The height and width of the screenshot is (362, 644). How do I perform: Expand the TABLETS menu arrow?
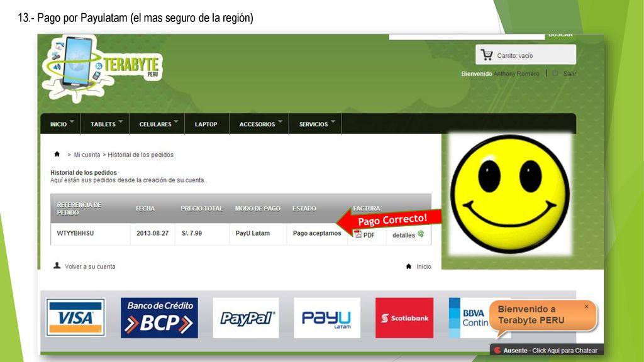(x=121, y=121)
